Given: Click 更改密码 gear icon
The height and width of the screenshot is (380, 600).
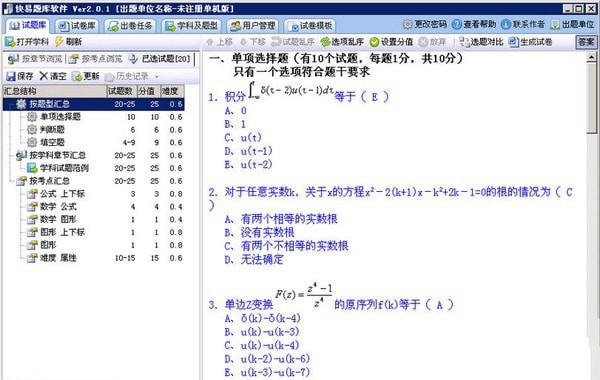Looking at the screenshot, I should pyautogui.click(x=407, y=24).
